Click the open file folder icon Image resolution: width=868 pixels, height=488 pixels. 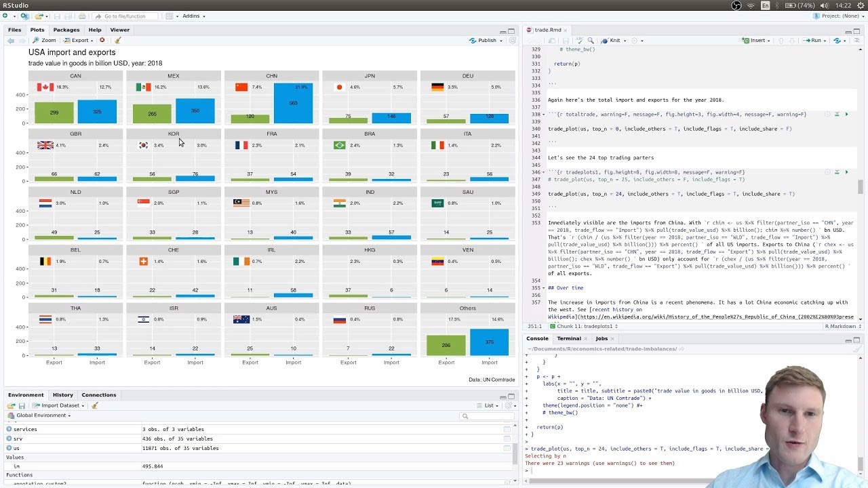pos(39,16)
